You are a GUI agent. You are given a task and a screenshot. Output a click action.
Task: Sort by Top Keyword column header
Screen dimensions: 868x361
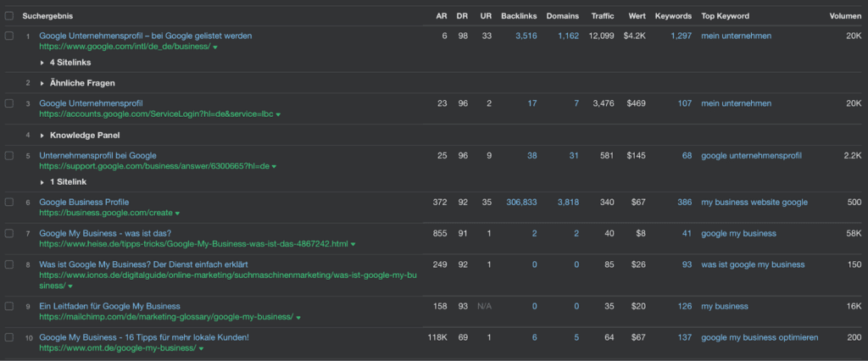(726, 16)
